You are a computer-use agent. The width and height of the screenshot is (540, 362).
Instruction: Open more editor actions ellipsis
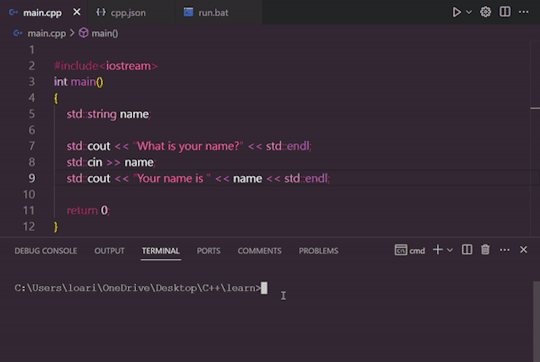pyautogui.click(x=523, y=12)
